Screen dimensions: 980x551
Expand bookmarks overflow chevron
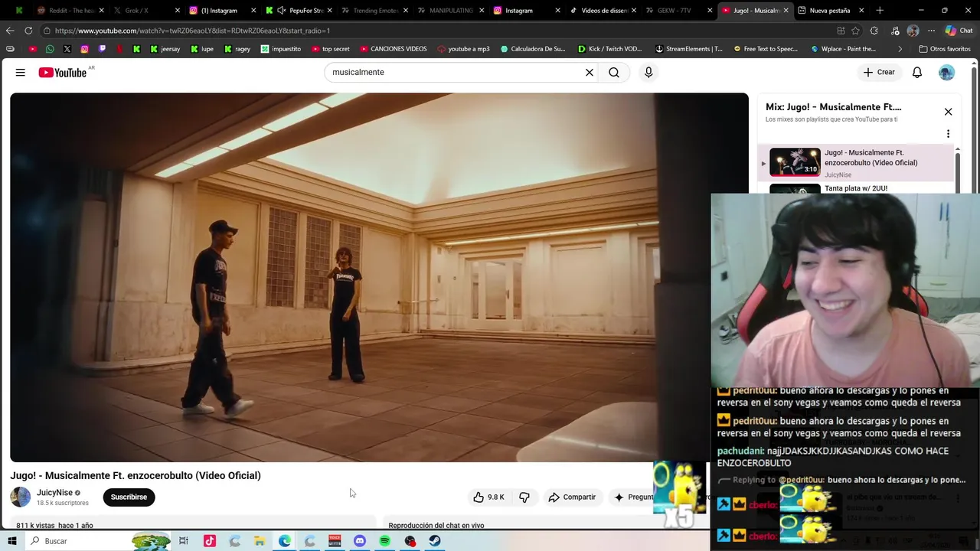tap(900, 49)
